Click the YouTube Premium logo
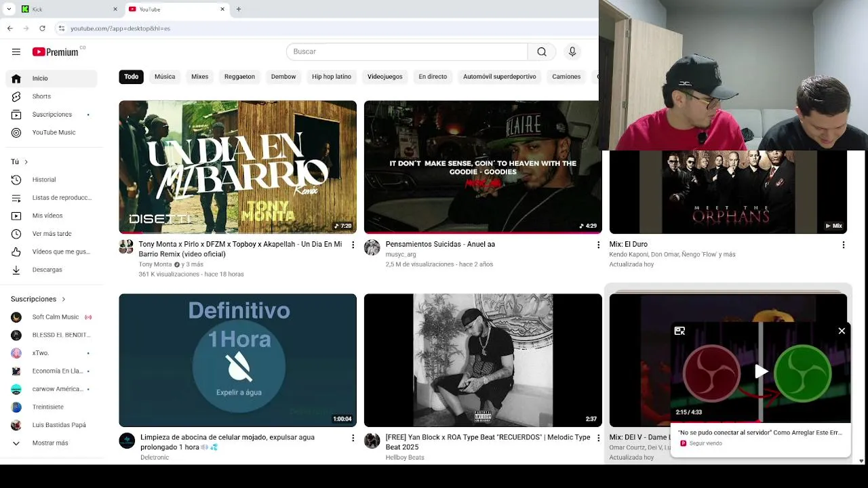 [56, 52]
